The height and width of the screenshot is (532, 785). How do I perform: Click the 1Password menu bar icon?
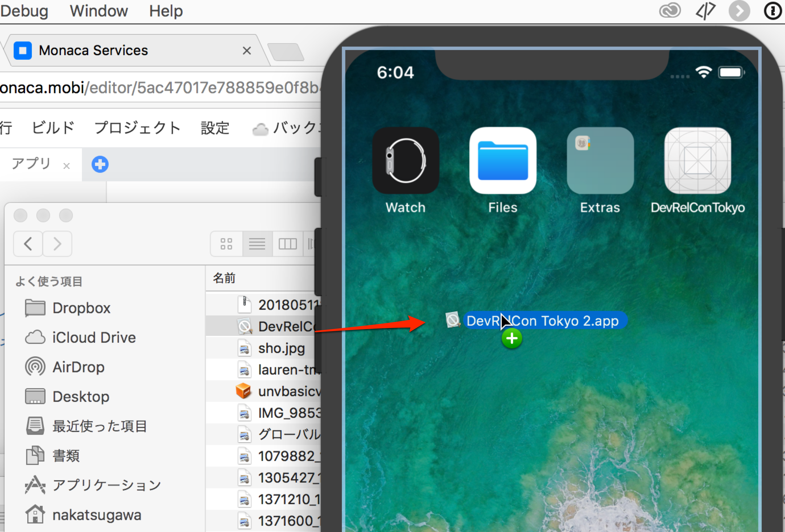773,11
